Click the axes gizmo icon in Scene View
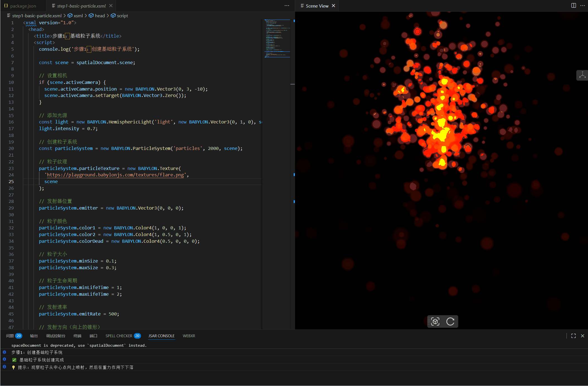This screenshot has width=588, height=386. pos(582,75)
